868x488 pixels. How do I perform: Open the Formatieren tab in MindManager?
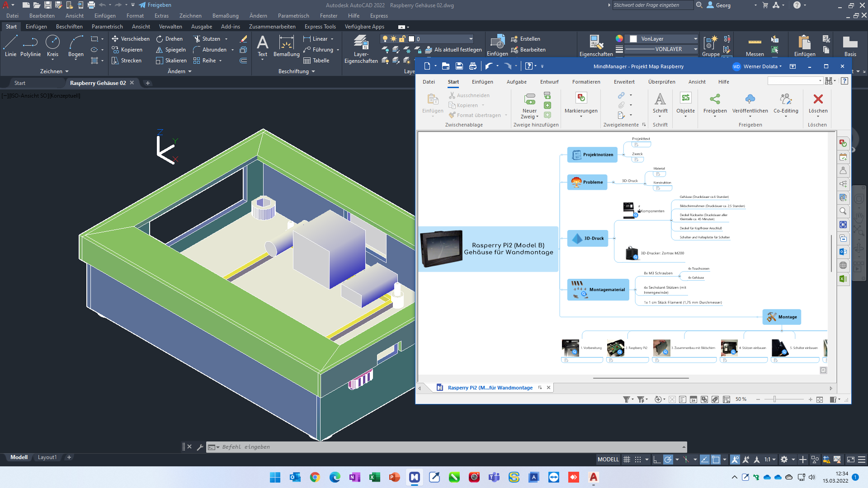tap(586, 82)
